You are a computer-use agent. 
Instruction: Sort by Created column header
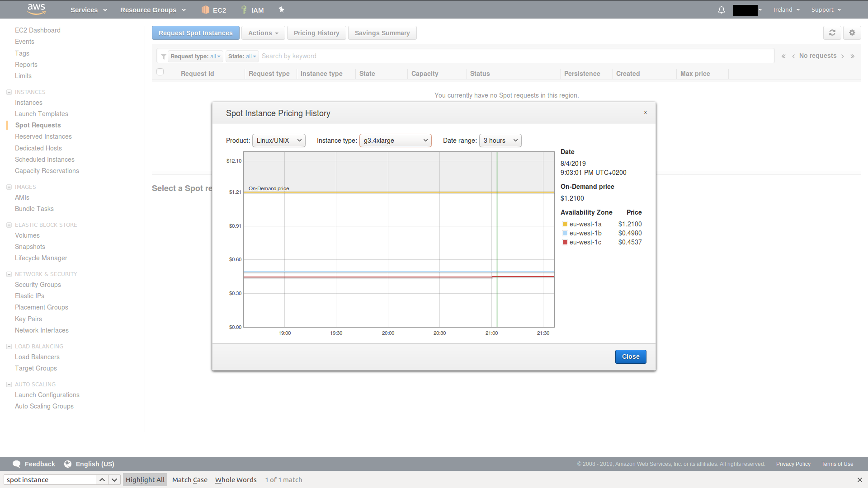coord(627,74)
